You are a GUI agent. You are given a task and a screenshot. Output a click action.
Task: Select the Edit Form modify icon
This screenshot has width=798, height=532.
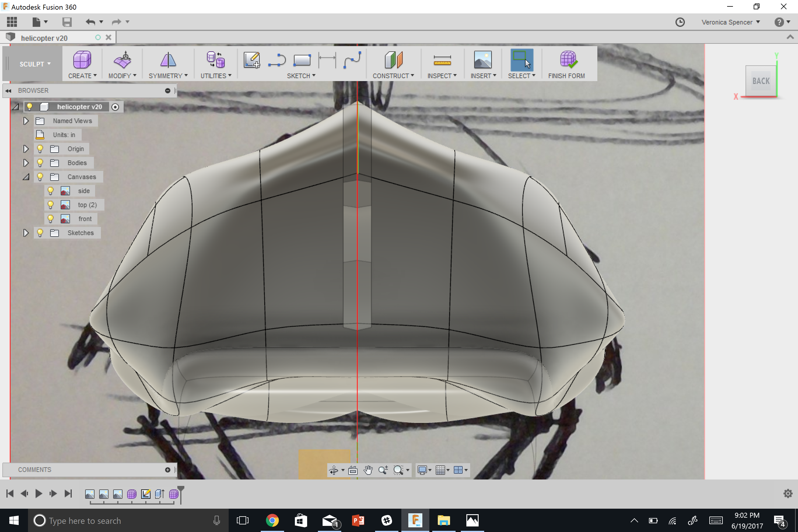[122, 60]
